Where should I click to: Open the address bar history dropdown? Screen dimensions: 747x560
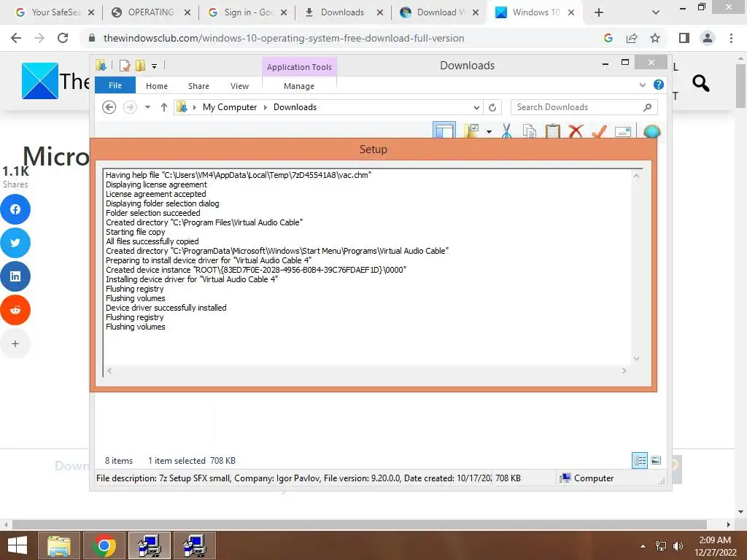point(476,107)
